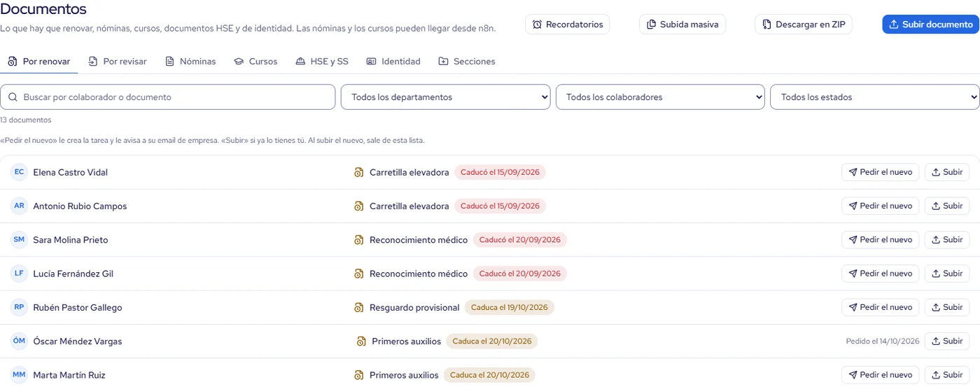
Task: Expand Todos los colaboradores dropdown
Action: 660,97
